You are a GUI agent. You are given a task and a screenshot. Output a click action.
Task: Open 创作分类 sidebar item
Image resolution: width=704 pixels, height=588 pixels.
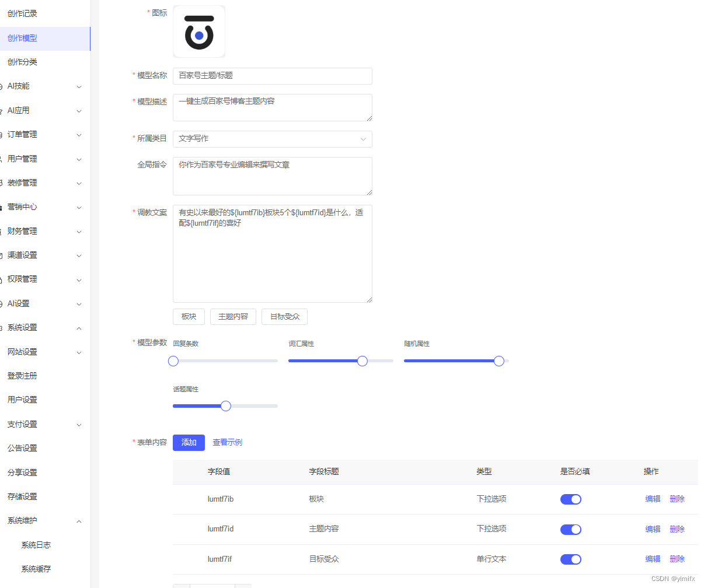coord(22,62)
